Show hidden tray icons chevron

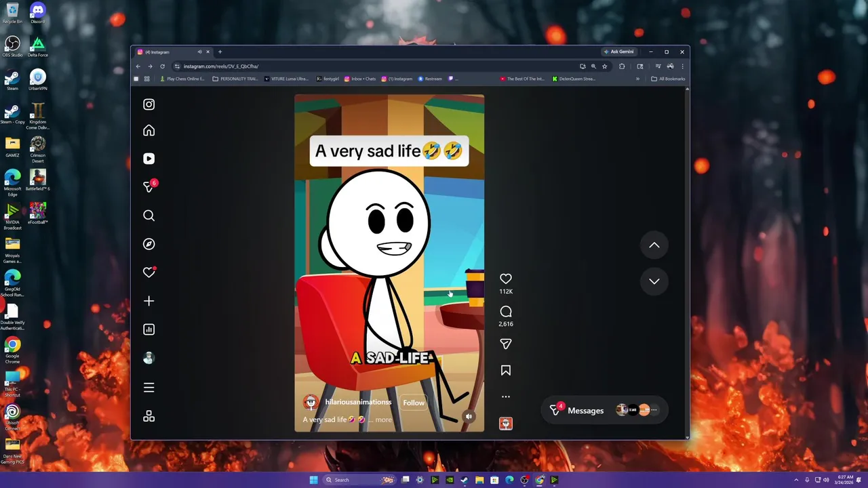point(797,480)
